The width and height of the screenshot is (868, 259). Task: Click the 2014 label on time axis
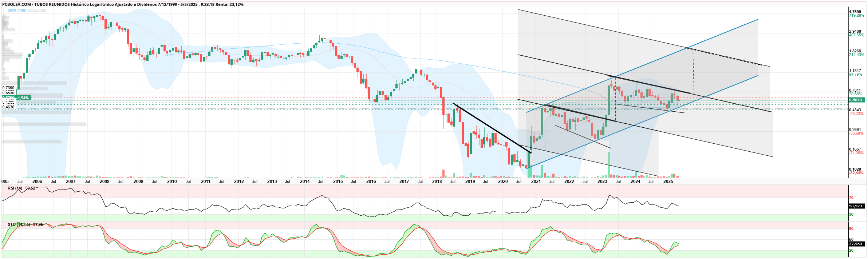[x=305, y=181]
